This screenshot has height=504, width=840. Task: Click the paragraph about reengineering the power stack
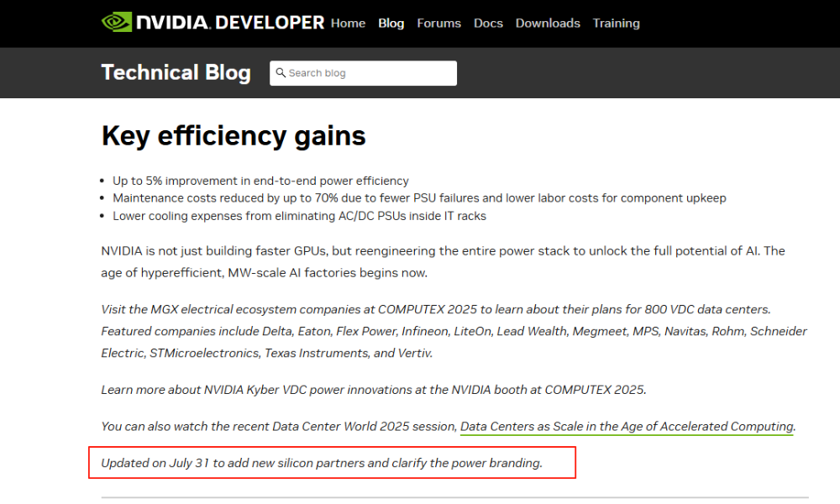point(443,262)
